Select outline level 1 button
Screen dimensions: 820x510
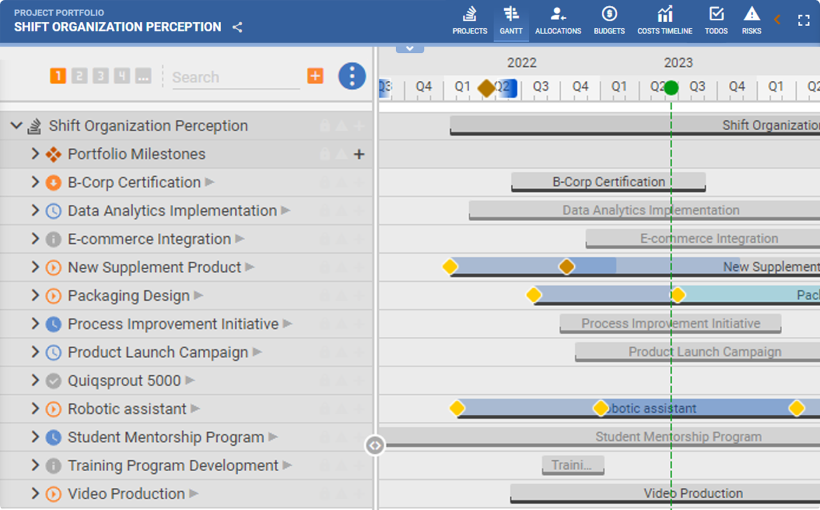[58, 76]
